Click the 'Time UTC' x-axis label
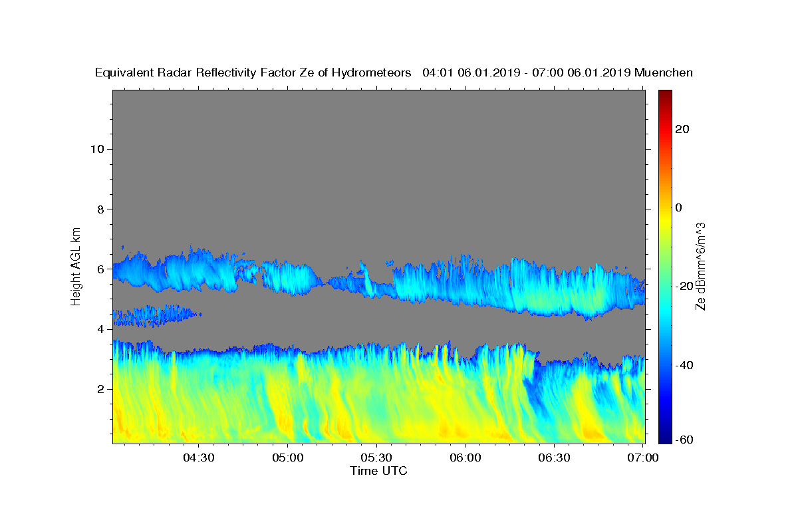Image resolution: width=798 pixels, height=532 pixels. (378, 471)
